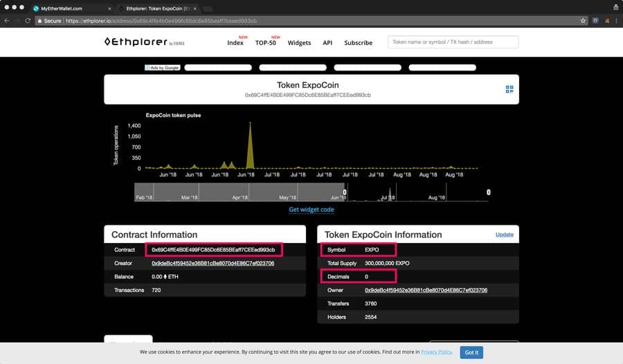Bookmark page with star icon
623x364 pixels.
[583, 21]
